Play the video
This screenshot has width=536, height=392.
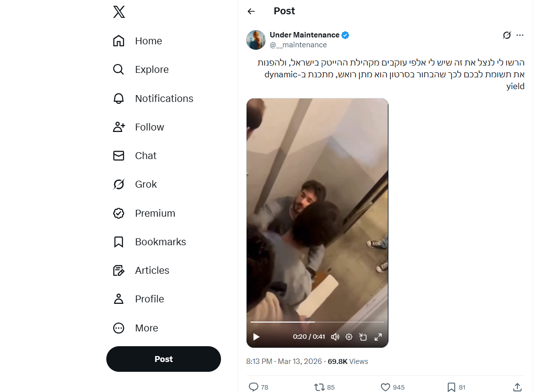pos(256,337)
